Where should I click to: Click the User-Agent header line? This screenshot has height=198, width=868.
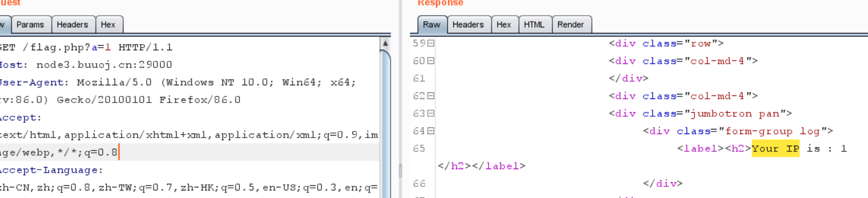178,82
